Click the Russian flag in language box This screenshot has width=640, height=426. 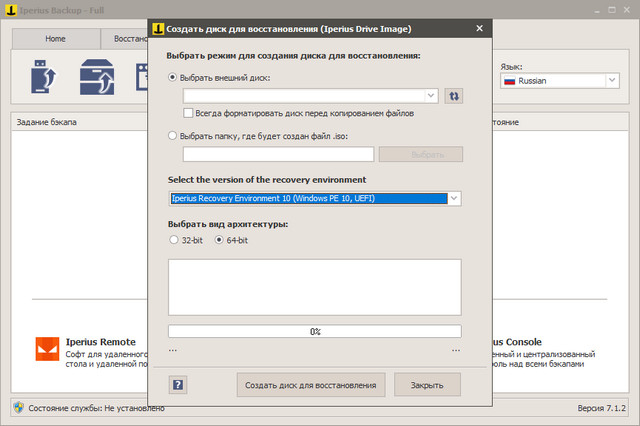509,81
